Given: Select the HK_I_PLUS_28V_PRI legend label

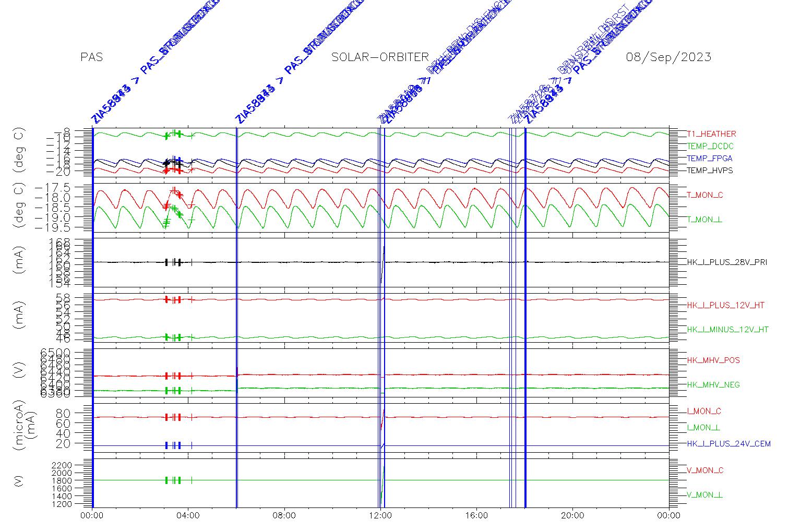Looking at the screenshot, I should (x=727, y=262).
